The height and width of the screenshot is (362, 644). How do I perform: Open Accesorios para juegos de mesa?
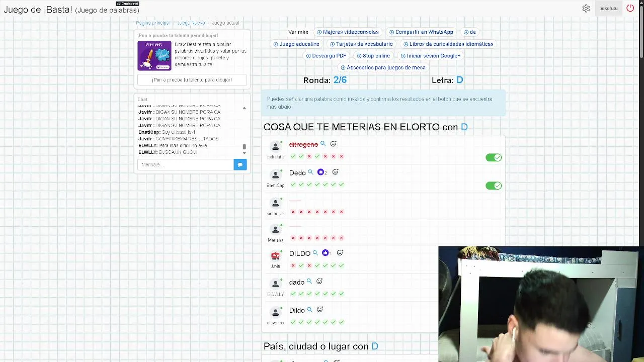coord(383,67)
